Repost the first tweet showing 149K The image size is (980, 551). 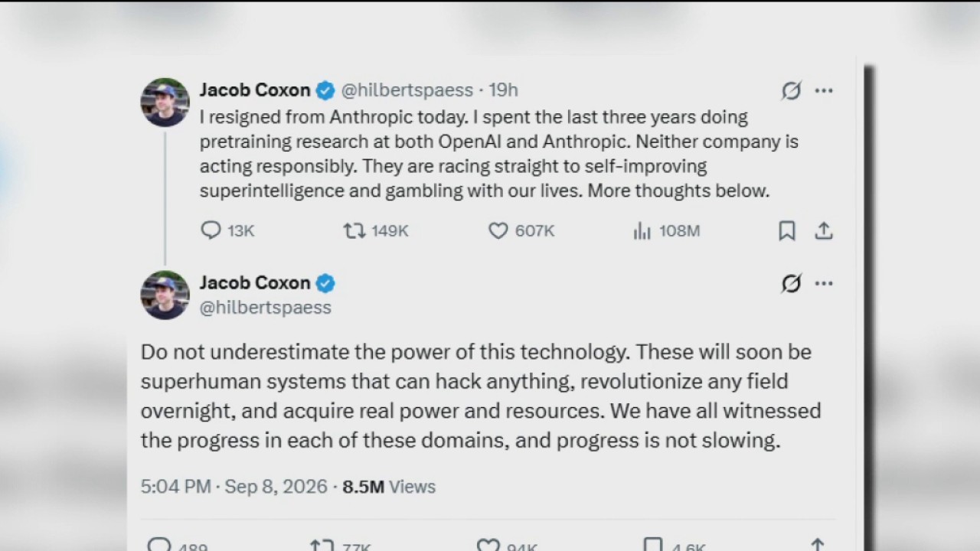click(375, 230)
